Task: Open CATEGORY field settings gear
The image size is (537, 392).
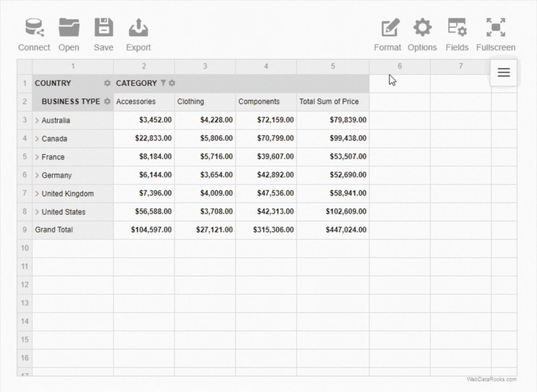Action: [172, 83]
